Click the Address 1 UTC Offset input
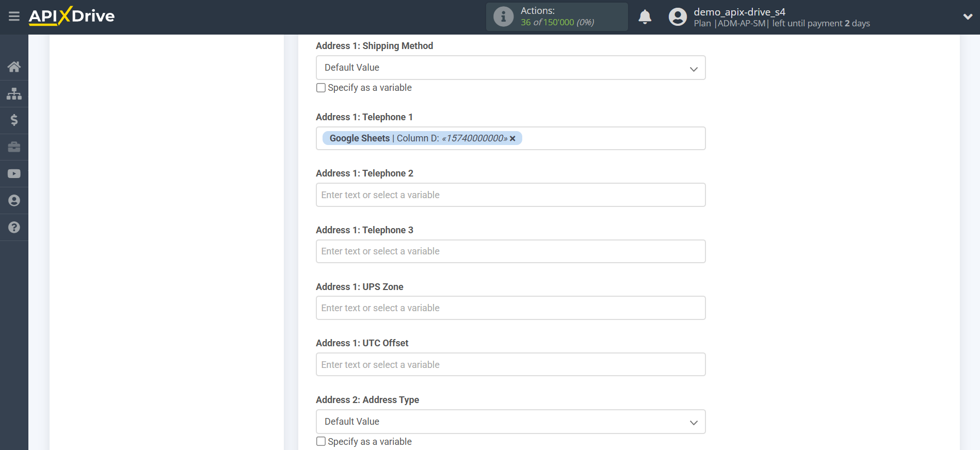 (x=510, y=364)
